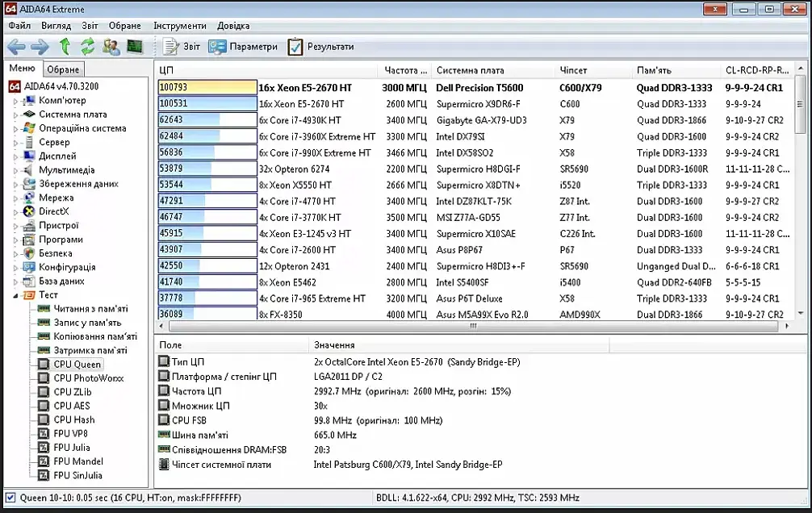Image resolution: width=812 pixels, height=513 pixels.
Task: Switch to the Обране tab
Action: click(x=63, y=69)
